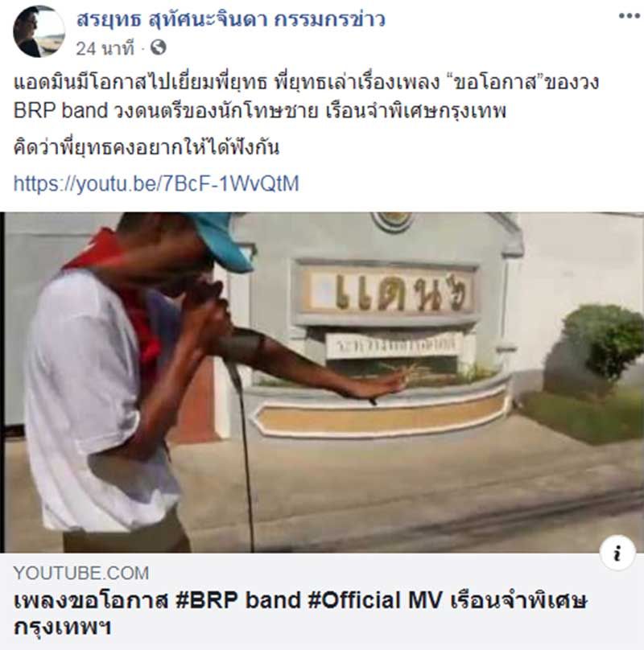The width and height of the screenshot is (644, 650).
Task: Open the page's round profile picture
Action: [x=39, y=31]
